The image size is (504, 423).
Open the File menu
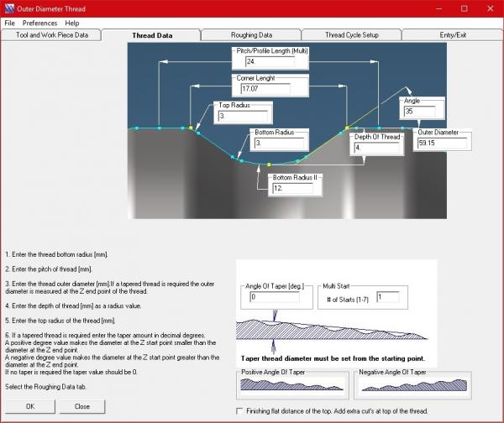point(10,23)
